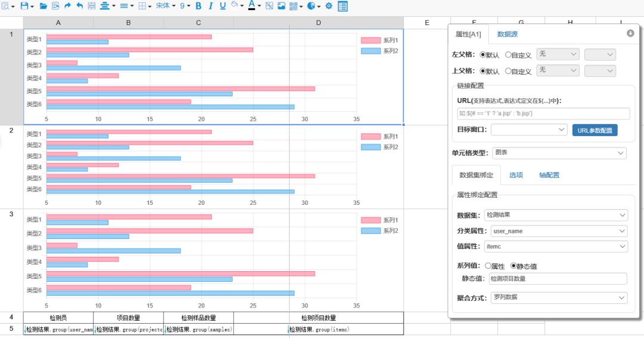The width and height of the screenshot is (644, 338).
Task: Click the insert image icon
Action: (281, 6)
